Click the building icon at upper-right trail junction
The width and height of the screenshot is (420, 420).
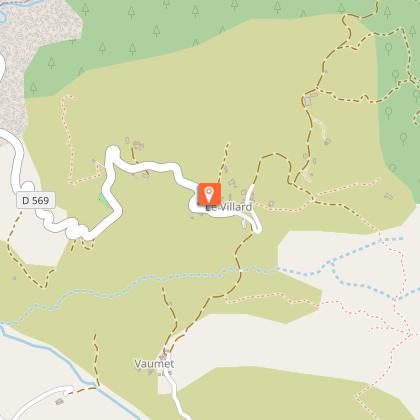pyautogui.click(x=307, y=101)
